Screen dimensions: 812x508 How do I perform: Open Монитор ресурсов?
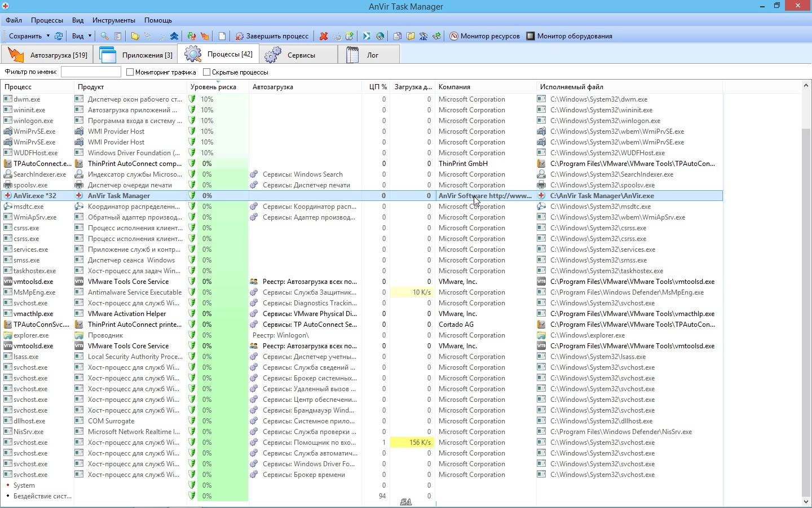[484, 36]
